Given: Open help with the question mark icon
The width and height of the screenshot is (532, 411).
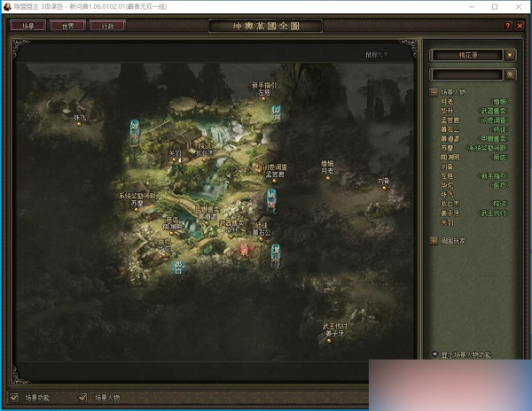Looking at the screenshot, I should point(507,26).
